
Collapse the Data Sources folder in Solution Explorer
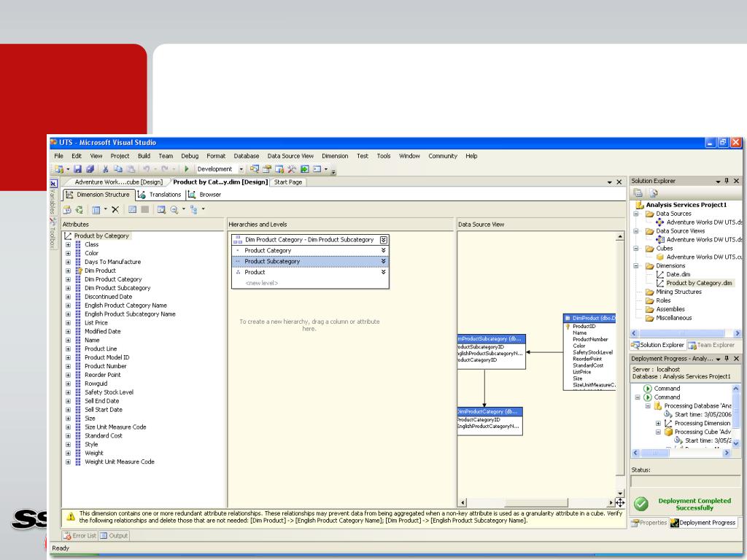pyautogui.click(x=636, y=214)
